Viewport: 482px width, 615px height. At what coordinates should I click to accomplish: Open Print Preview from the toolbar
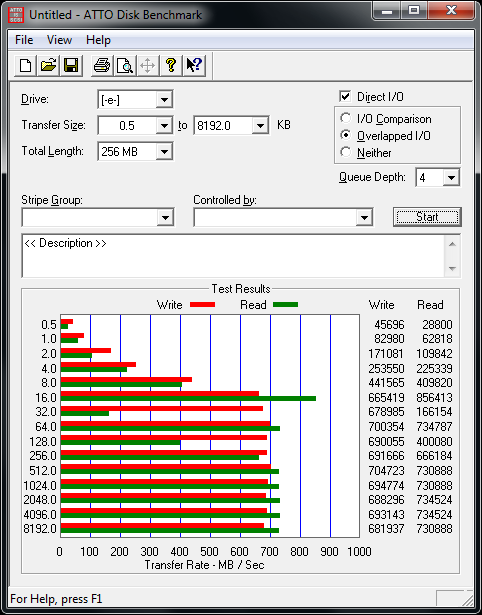click(x=125, y=65)
